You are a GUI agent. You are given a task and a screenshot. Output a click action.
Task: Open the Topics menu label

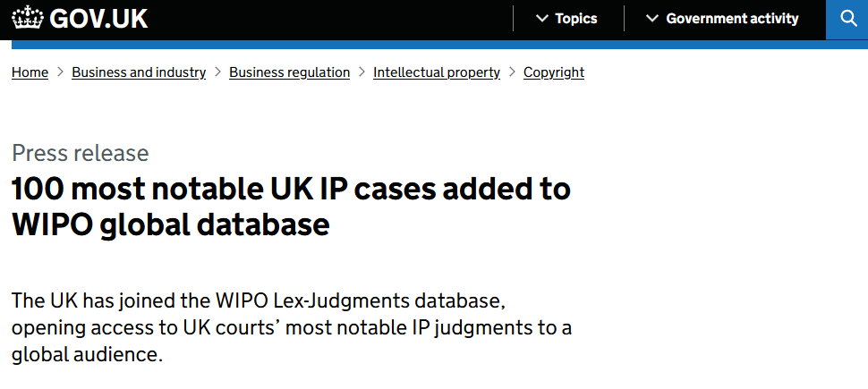[575, 19]
